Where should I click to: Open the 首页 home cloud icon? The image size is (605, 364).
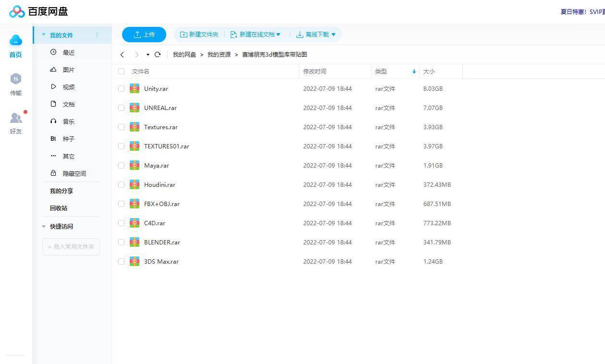click(x=16, y=40)
